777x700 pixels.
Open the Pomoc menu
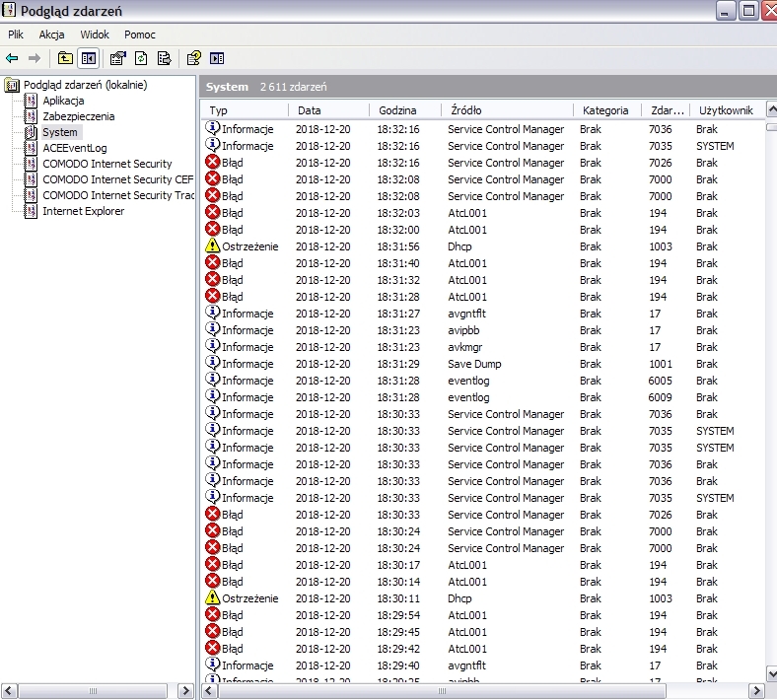(140, 35)
